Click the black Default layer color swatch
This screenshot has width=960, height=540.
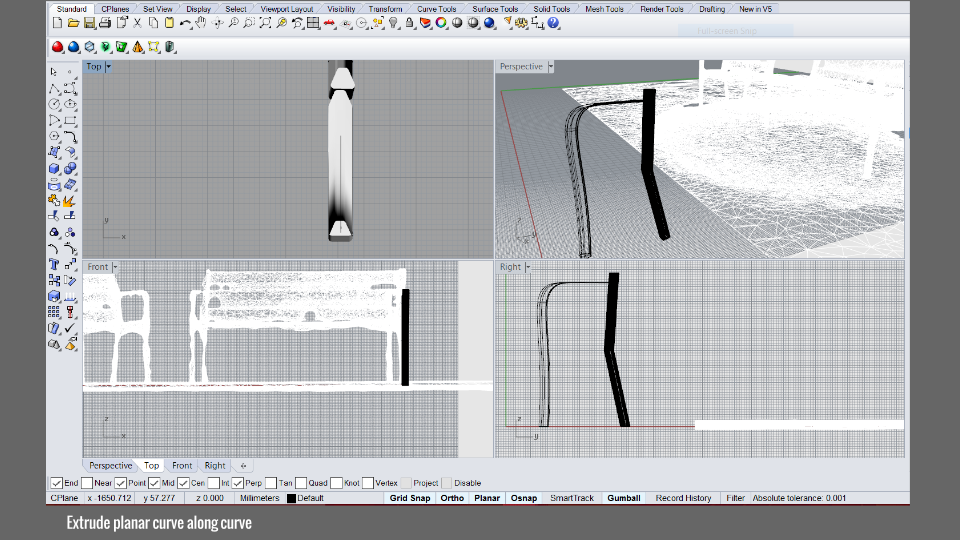click(291, 498)
